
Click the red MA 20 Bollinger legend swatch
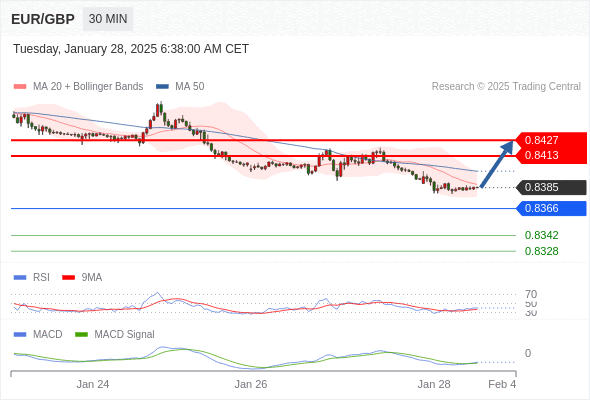tap(20, 87)
